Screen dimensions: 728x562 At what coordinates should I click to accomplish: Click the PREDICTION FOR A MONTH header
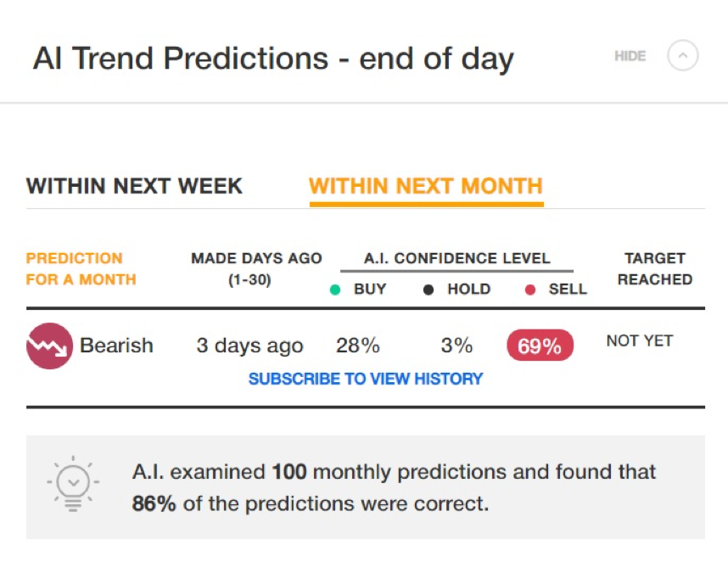point(81,268)
